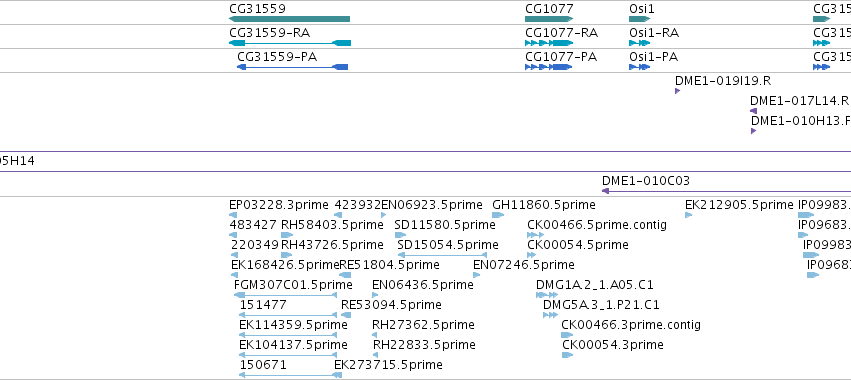The width and height of the screenshot is (851, 380).
Task: Click the CG1077 gene arrow
Action: (549, 19)
